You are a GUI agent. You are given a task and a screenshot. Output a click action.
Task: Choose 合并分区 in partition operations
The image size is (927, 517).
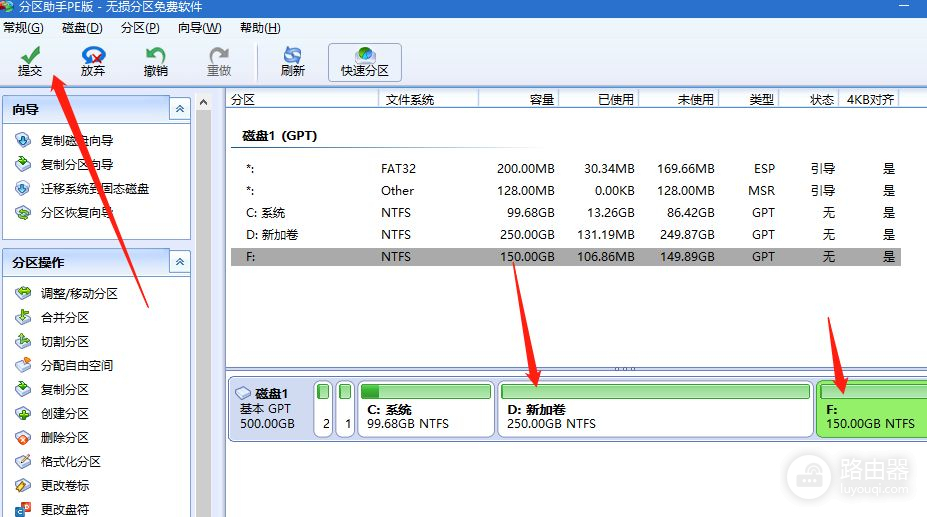(64, 318)
